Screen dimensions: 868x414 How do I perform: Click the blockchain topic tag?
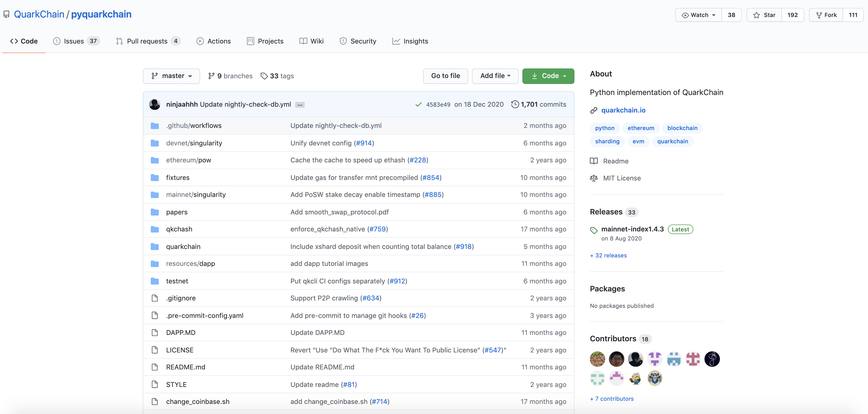pos(682,128)
